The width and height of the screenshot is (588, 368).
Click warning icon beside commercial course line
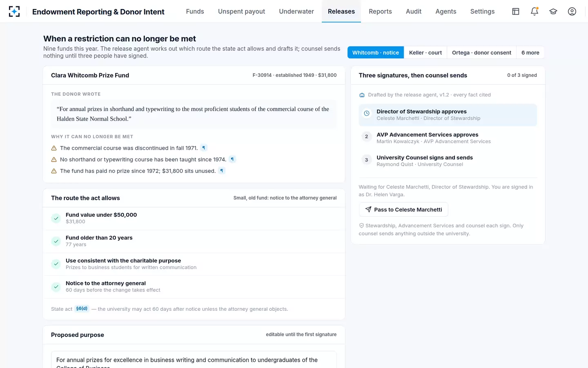pos(54,148)
